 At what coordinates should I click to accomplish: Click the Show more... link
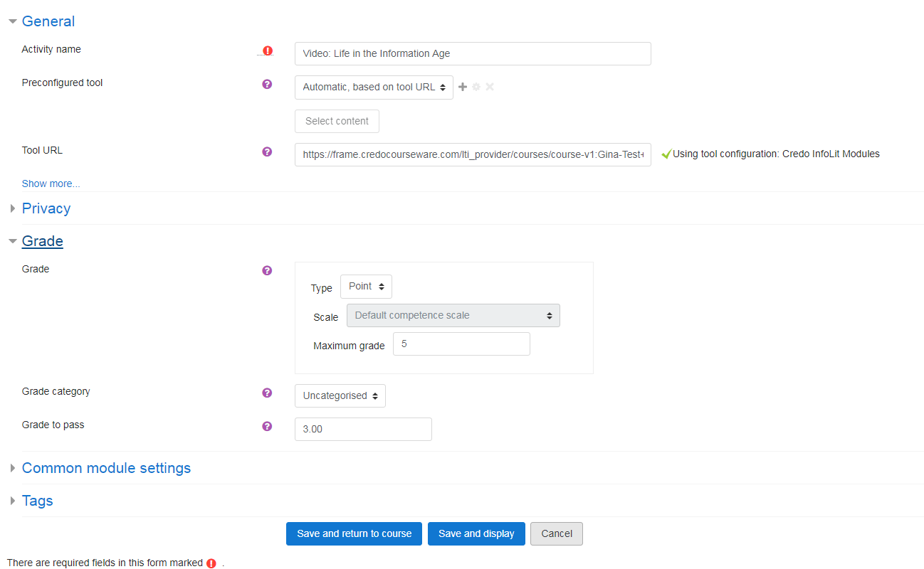[51, 184]
